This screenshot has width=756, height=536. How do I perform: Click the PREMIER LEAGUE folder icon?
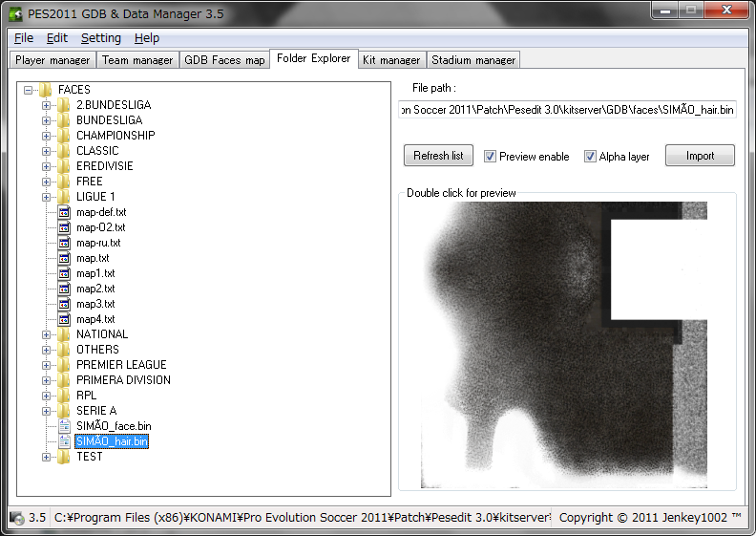(x=64, y=365)
